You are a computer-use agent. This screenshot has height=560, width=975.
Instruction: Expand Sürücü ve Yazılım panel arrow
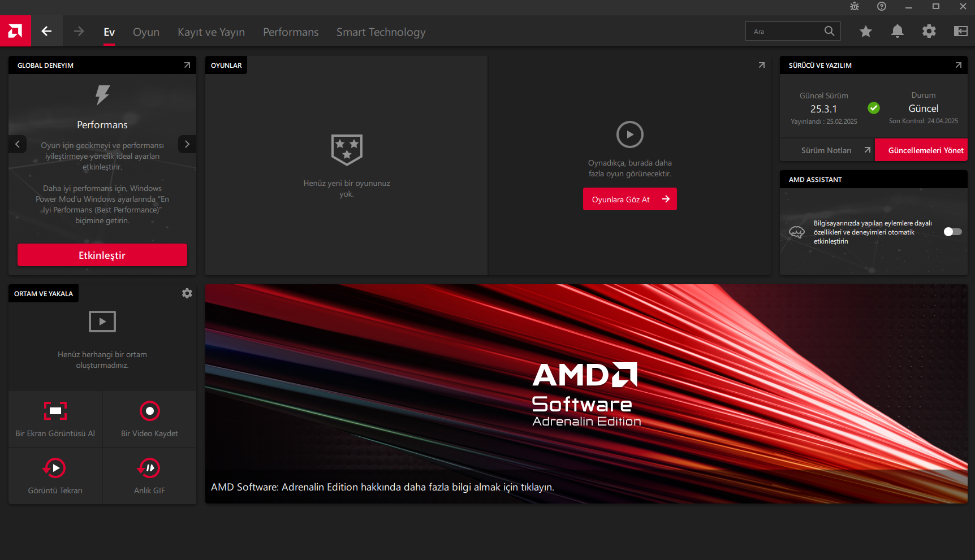tap(959, 66)
